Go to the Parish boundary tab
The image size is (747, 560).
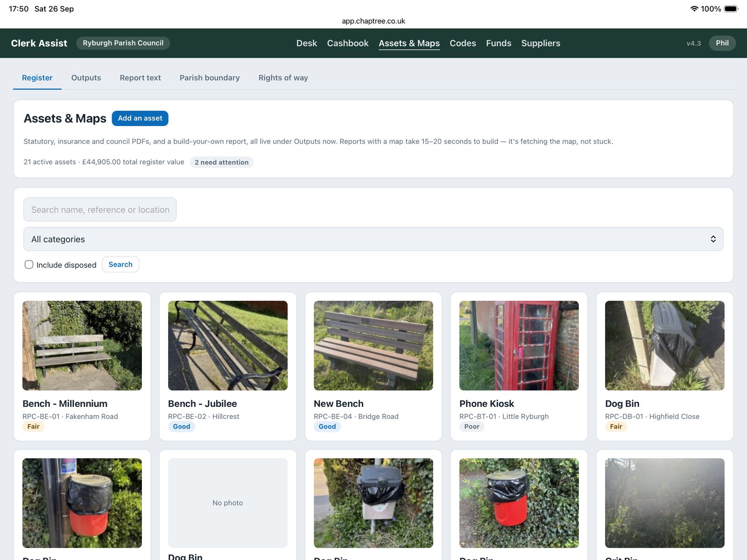(x=210, y=78)
